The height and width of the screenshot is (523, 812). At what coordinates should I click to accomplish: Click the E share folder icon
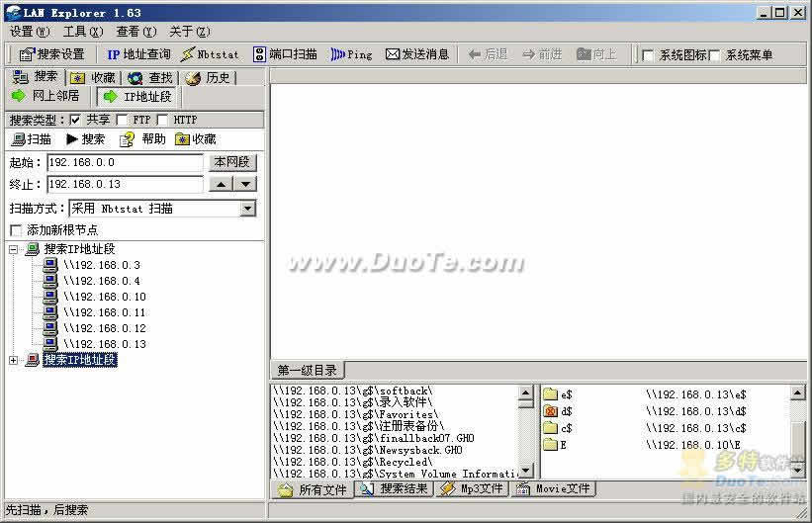tap(551, 445)
